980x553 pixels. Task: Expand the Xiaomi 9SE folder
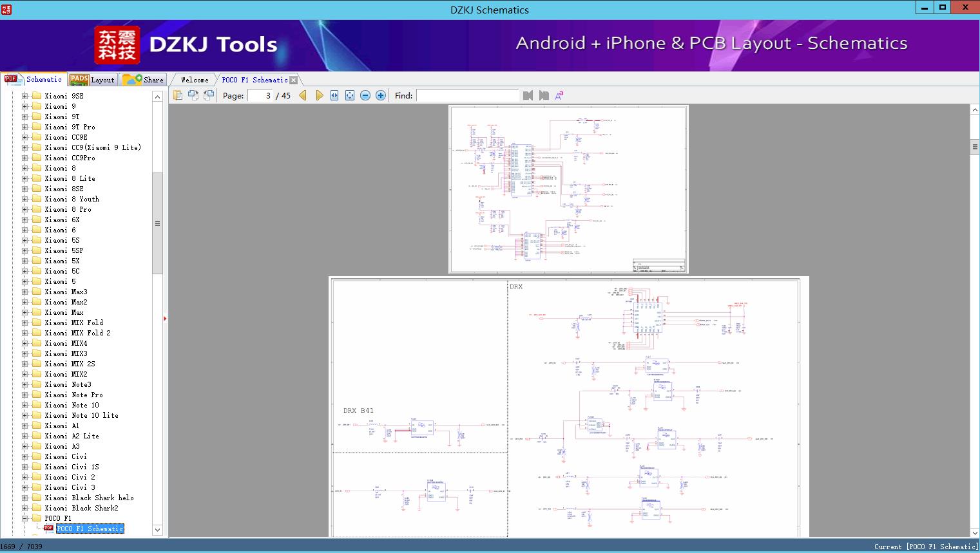pyautogui.click(x=24, y=96)
